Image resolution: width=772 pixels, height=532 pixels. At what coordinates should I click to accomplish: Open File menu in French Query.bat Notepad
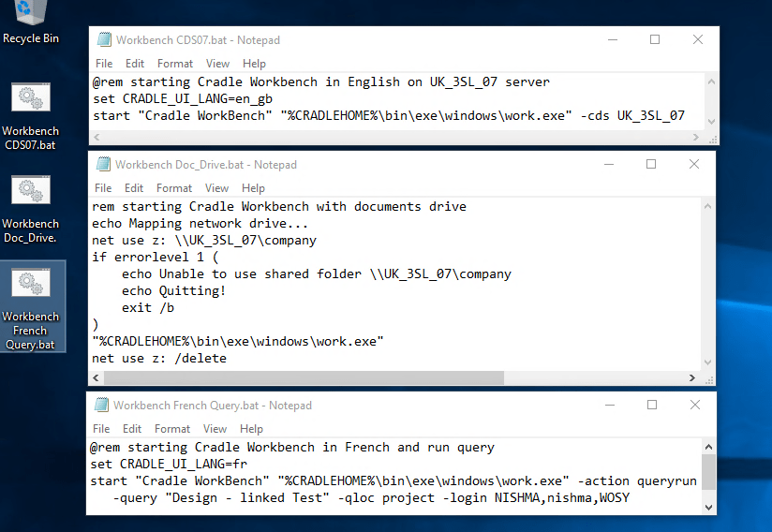[x=101, y=429]
